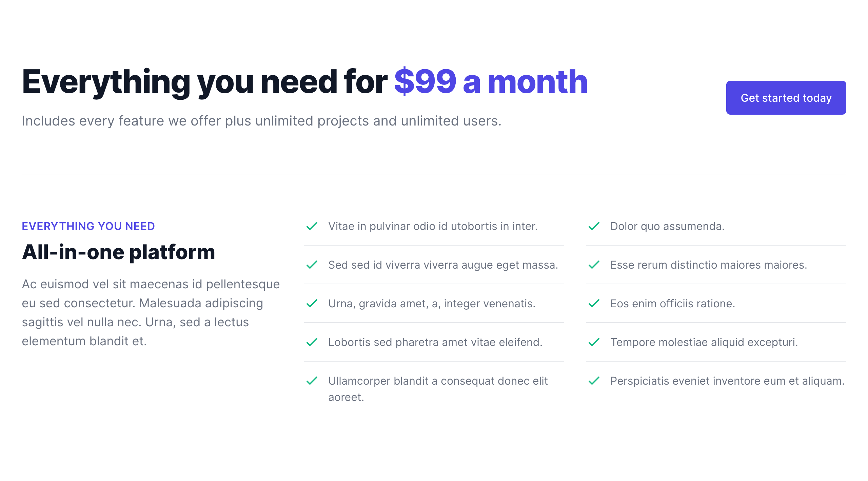Click checkmark next to Lobortis sed pharetra
Image resolution: width=868 pixels, height=481 pixels.
pos(312,342)
